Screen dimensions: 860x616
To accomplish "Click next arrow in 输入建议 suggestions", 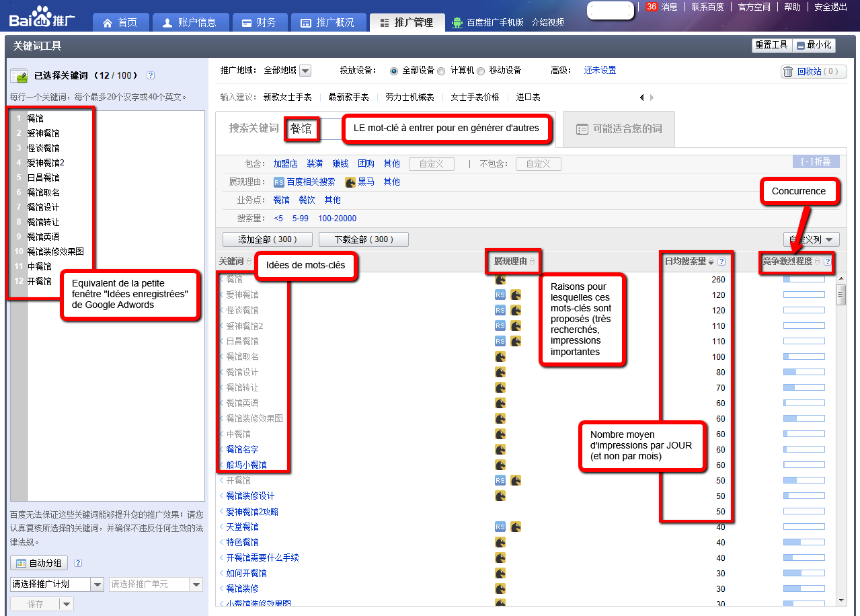I will click(x=652, y=98).
